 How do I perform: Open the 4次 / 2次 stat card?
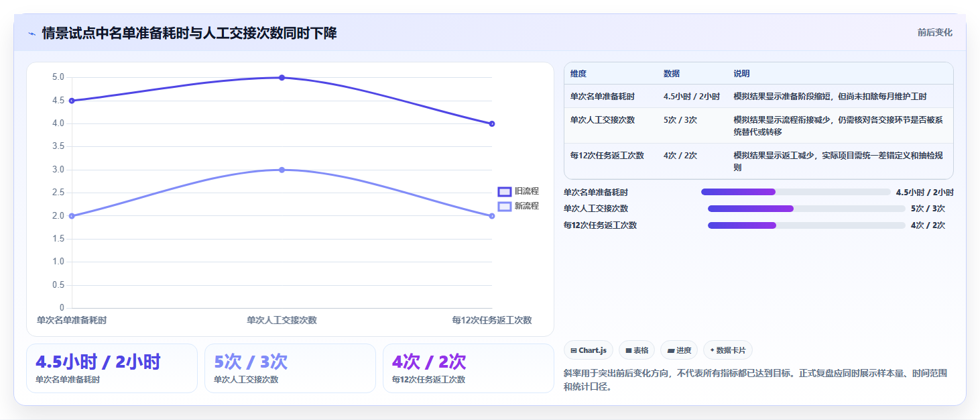click(x=469, y=368)
